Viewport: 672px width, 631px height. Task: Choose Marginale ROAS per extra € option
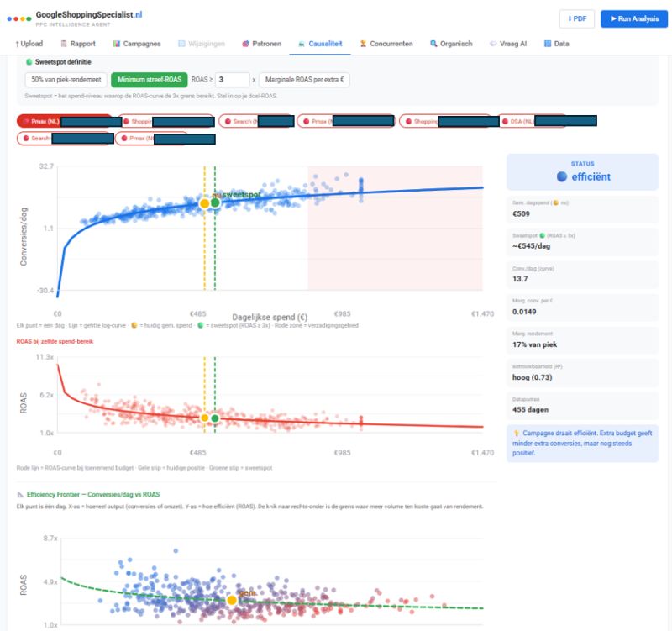point(304,80)
